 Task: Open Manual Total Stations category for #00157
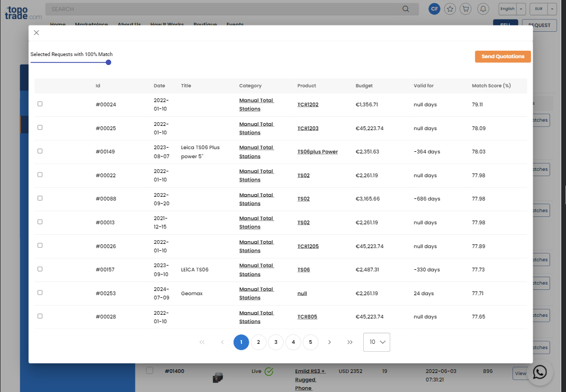pos(256,270)
